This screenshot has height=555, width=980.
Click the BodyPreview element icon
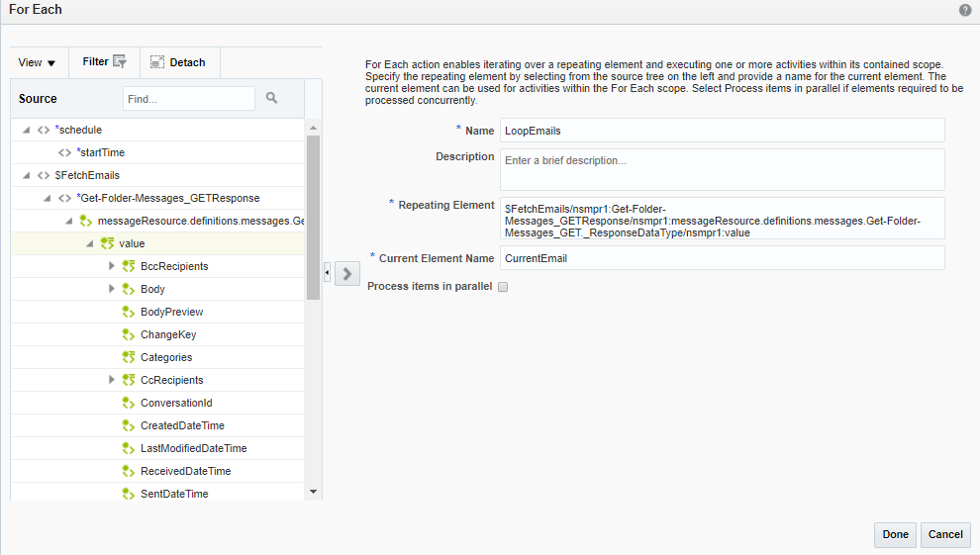point(128,312)
